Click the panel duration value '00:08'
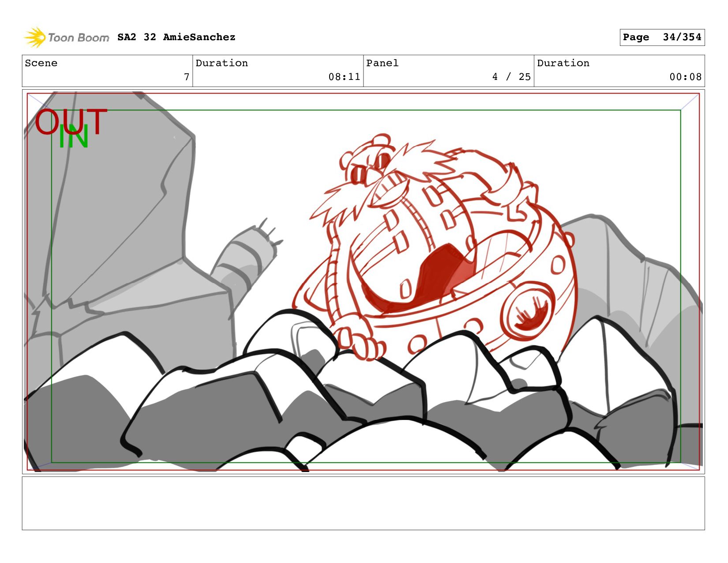This screenshot has height=563, width=728. point(685,77)
